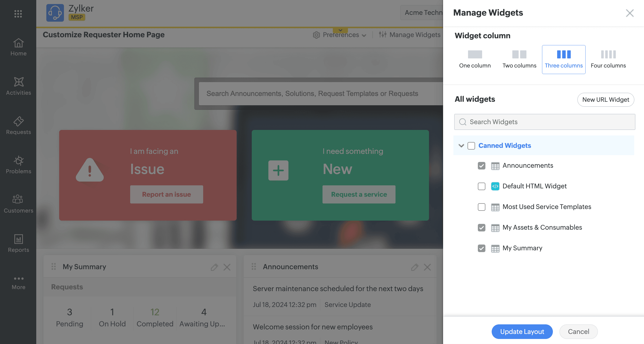Select the Four columns layout

pos(608,59)
